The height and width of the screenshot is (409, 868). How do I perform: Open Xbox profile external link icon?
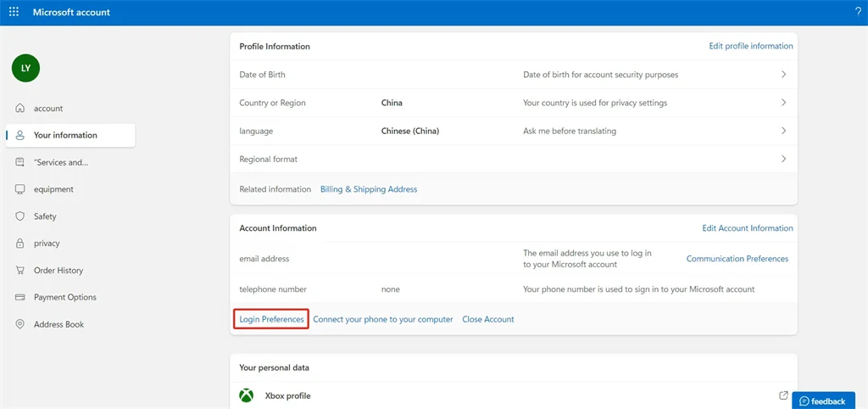(783, 395)
